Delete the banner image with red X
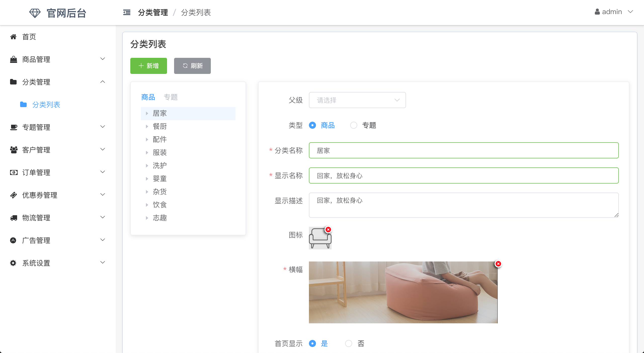644x353 pixels. (x=498, y=264)
